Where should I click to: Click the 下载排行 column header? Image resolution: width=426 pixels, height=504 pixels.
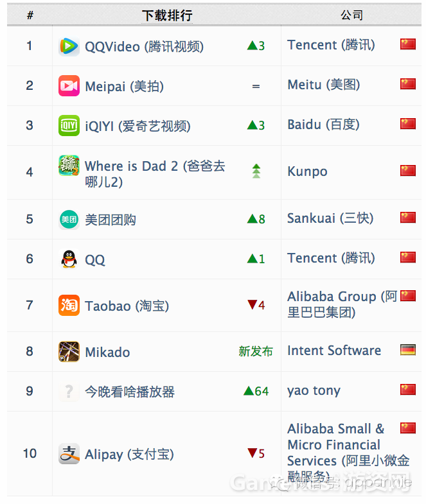click(167, 15)
